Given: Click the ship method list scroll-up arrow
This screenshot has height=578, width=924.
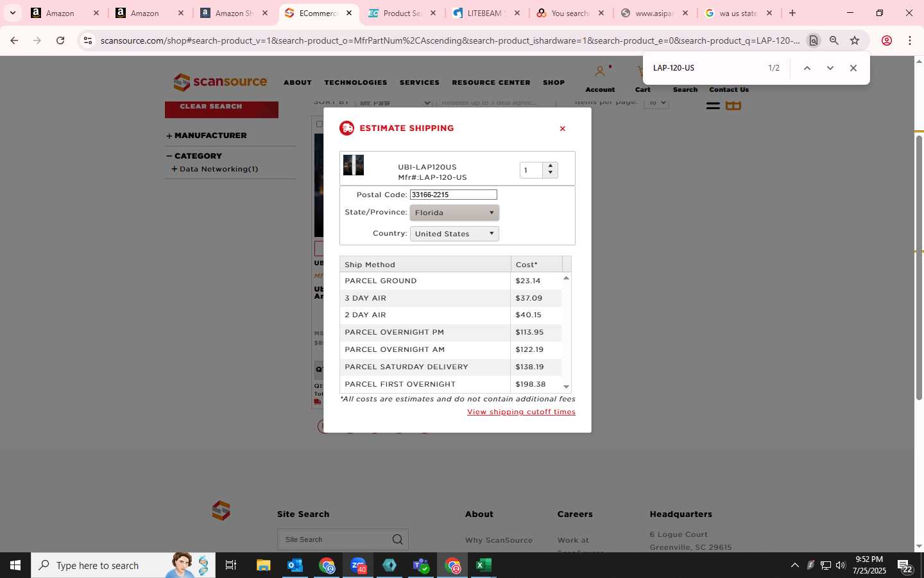Looking at the screenshot, I should 566,278.
